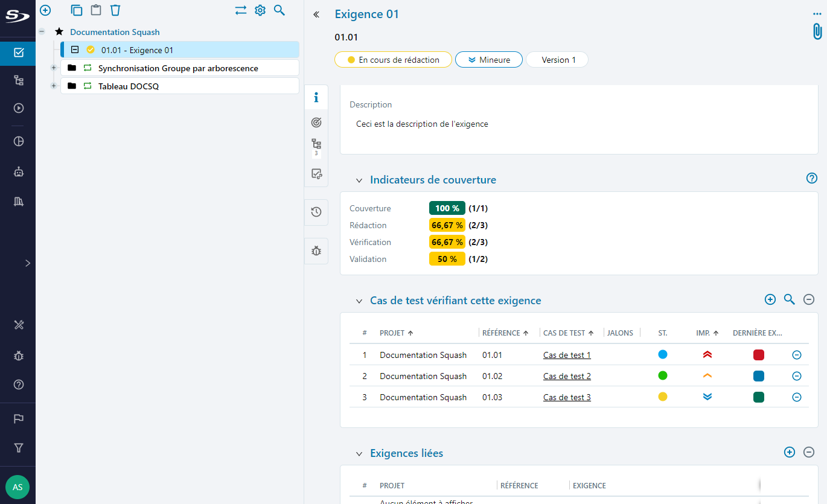
Task: Open the help icon in the left sidebar
Action: pyautogui.click(x=18, y=384)
